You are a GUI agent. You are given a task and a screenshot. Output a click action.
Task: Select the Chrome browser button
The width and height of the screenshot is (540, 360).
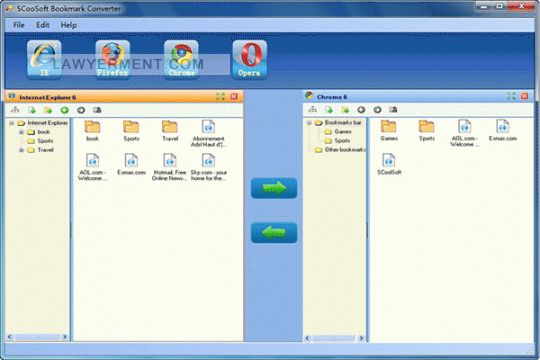pyautogui.click(x=181, y=59)
